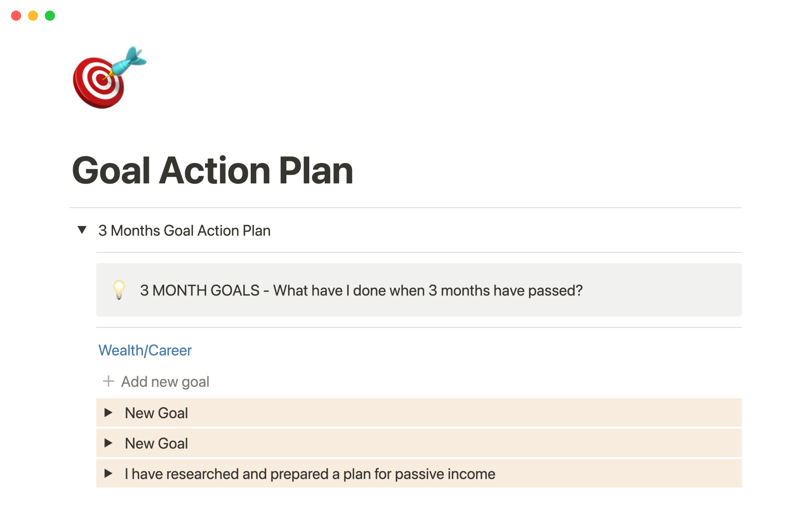Click the lightbulb icon in the callout
This screenshot has width=812, height=508.
click(119, 290)
